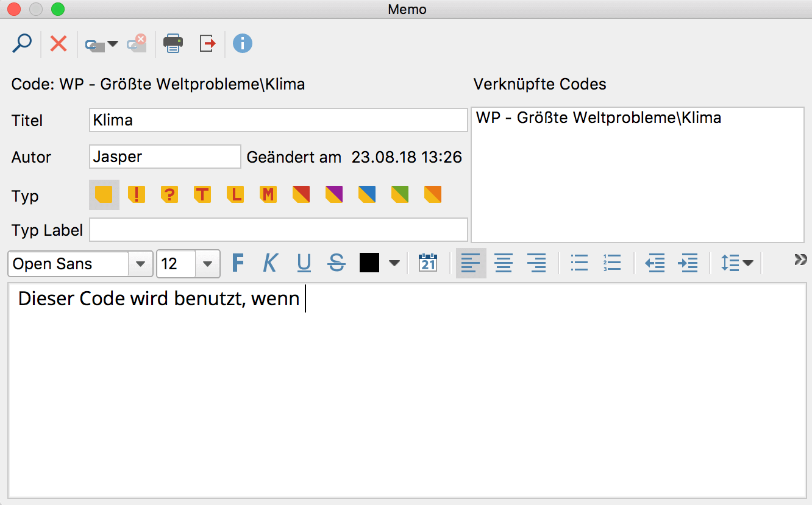Click the search magnifier icon
Viewport: 812px width, 505px height.
tap(22, 44)
